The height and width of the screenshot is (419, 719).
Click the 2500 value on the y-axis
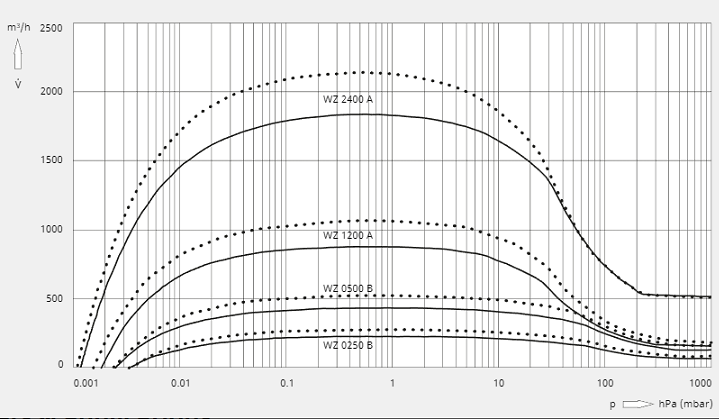pos(53,27)
